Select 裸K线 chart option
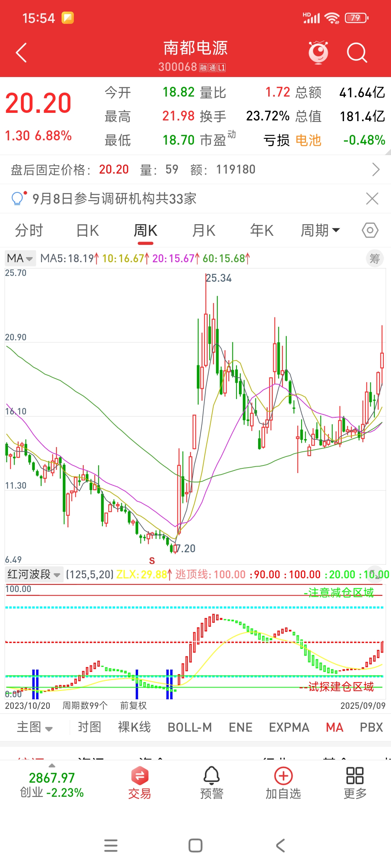This screenshot has height=868, width=391. coord(134,727)
